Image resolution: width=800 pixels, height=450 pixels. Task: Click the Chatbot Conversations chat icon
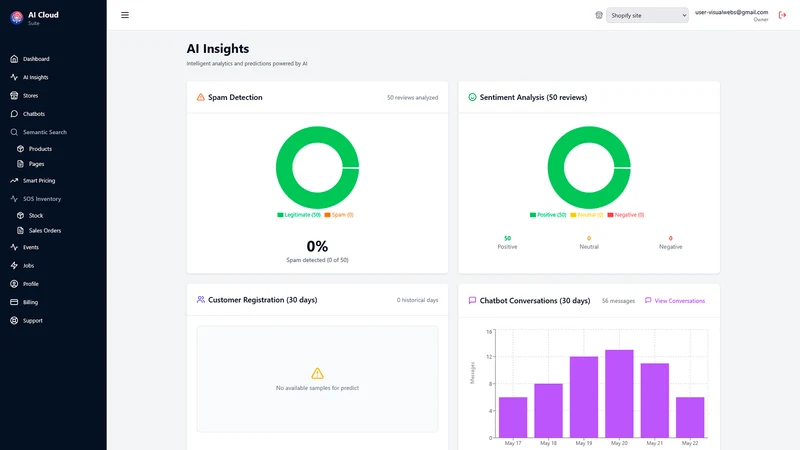point(472,301)
